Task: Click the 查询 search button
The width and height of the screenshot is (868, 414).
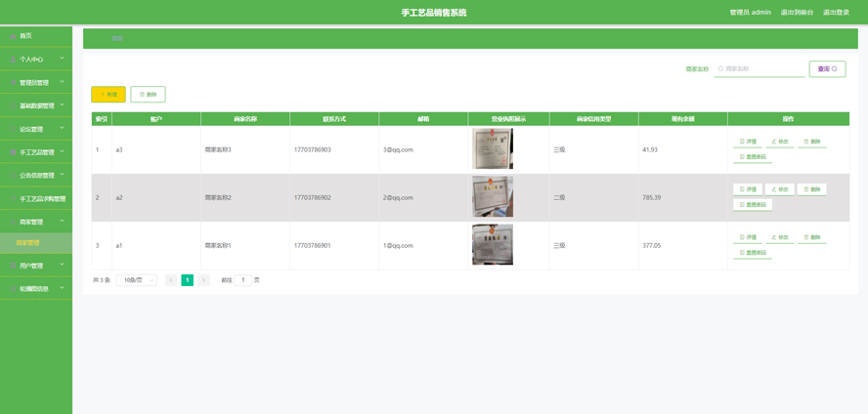Action: point(828,69)
